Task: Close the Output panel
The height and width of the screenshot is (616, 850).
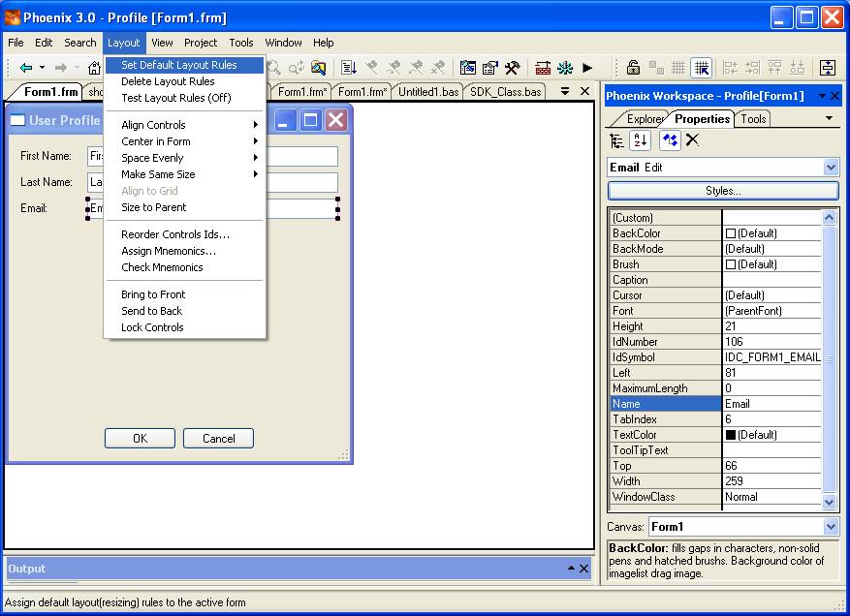Action: (x=583, y=569)
